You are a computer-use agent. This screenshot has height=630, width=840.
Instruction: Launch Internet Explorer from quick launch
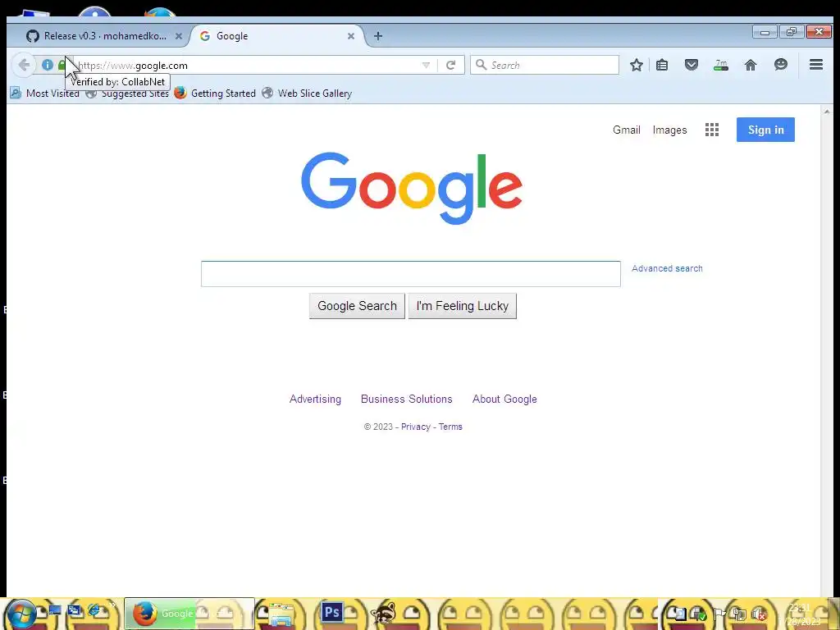(x=94, y=610)
